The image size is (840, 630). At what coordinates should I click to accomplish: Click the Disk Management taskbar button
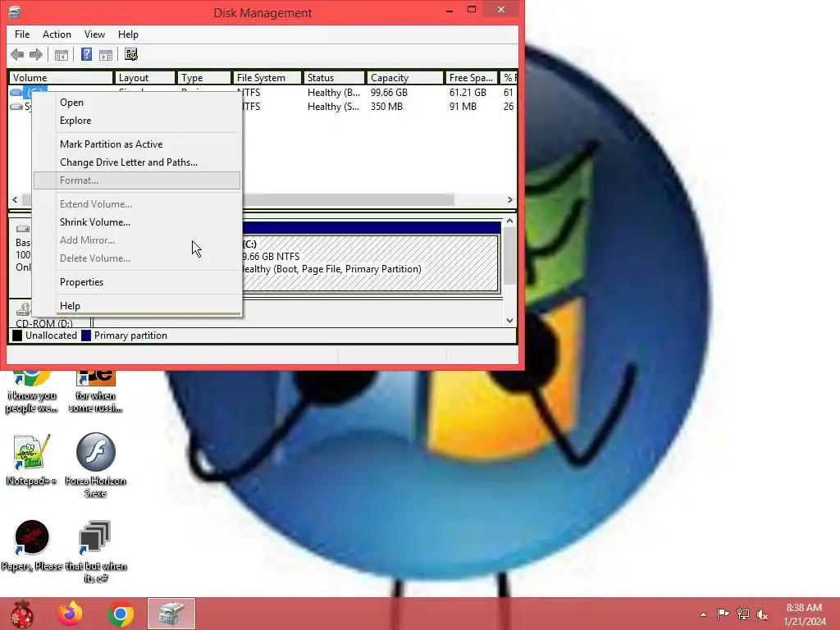tap(171, 614)
